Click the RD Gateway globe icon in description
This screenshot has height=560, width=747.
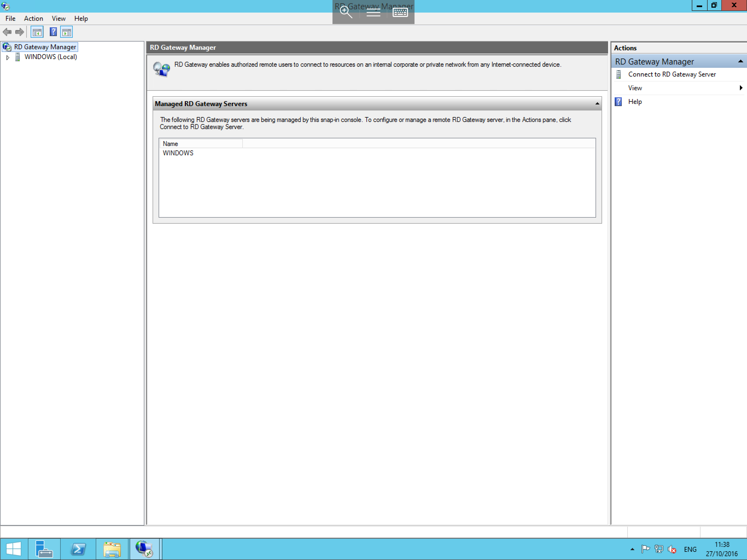(161, 69)
